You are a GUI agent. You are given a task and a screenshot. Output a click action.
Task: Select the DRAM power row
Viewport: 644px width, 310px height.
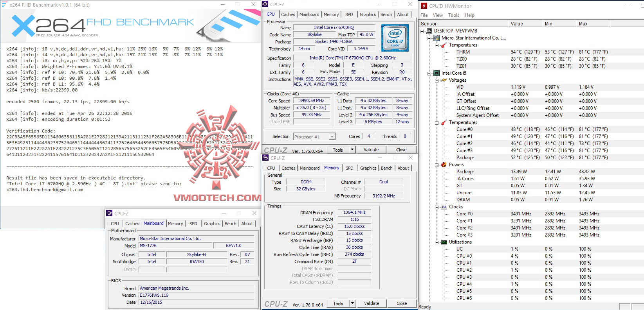[x=532, y=200]
